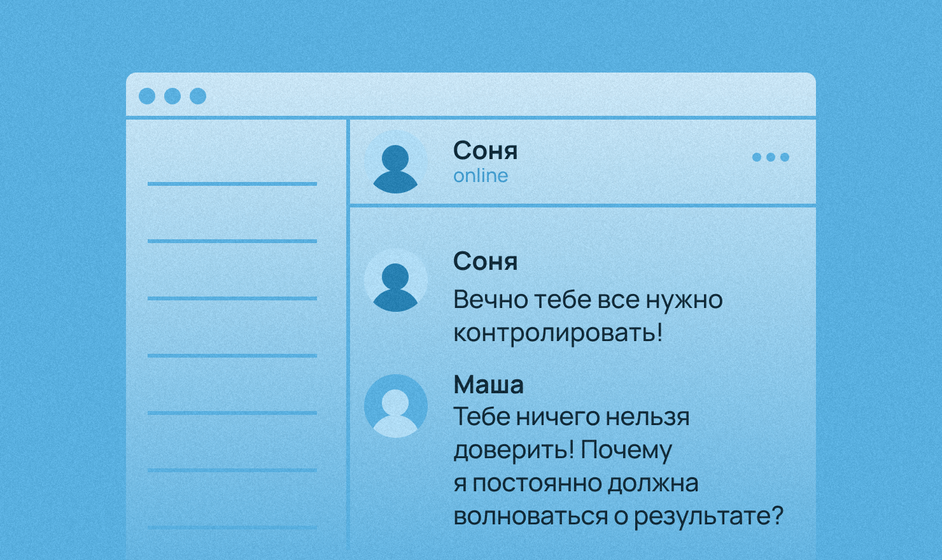Click the Соня name in chat header
This screenshot has height=560, width=942.
tap(485, 151)
